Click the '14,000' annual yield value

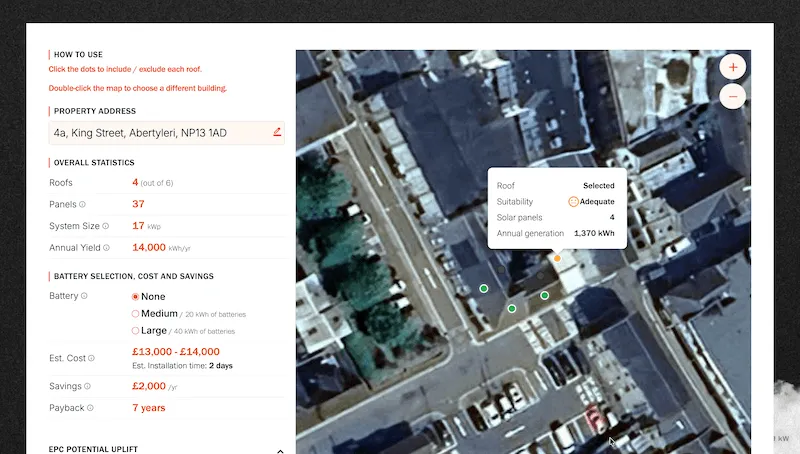149,247
